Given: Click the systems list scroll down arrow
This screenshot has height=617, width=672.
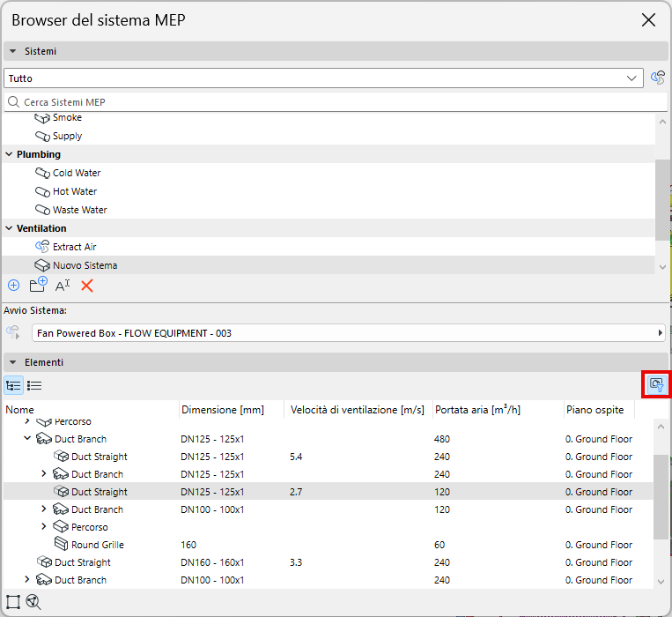Looking at the screenshot, I should [662, 267].
